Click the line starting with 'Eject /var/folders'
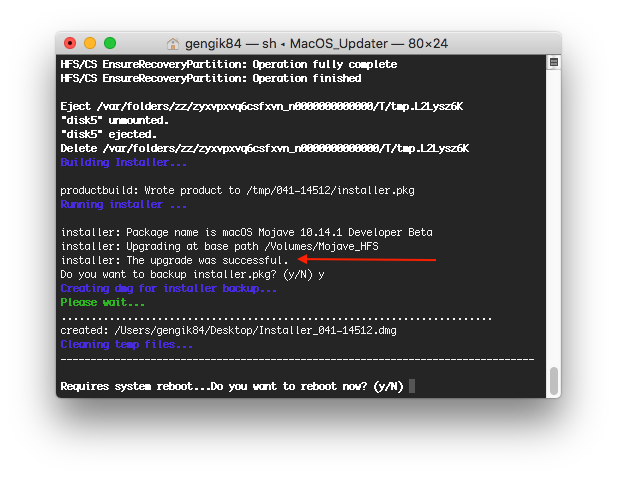Image resolution: width=617 pixels, height=478 pixels. click(x=262, y=106)
